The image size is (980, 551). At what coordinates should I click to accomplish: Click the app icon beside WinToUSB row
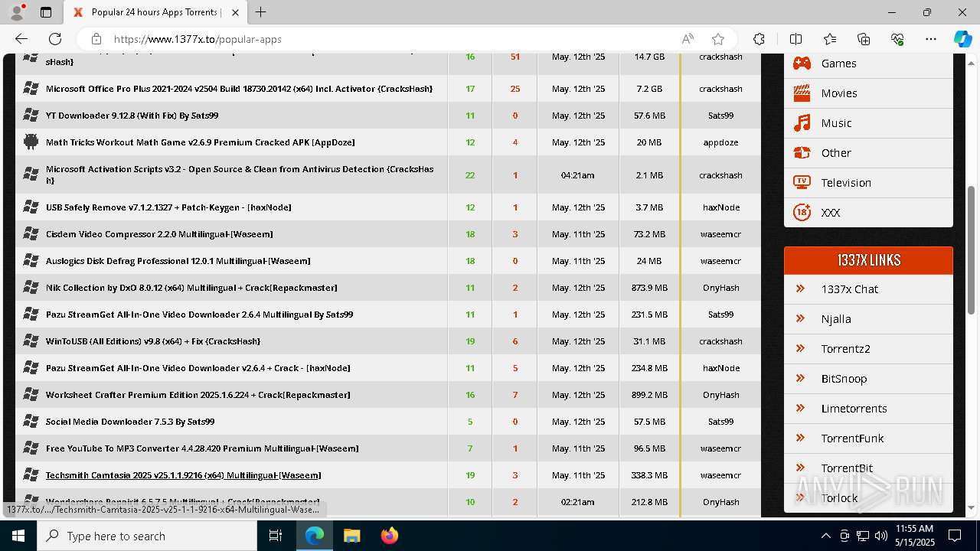click(x=31, y=341)
